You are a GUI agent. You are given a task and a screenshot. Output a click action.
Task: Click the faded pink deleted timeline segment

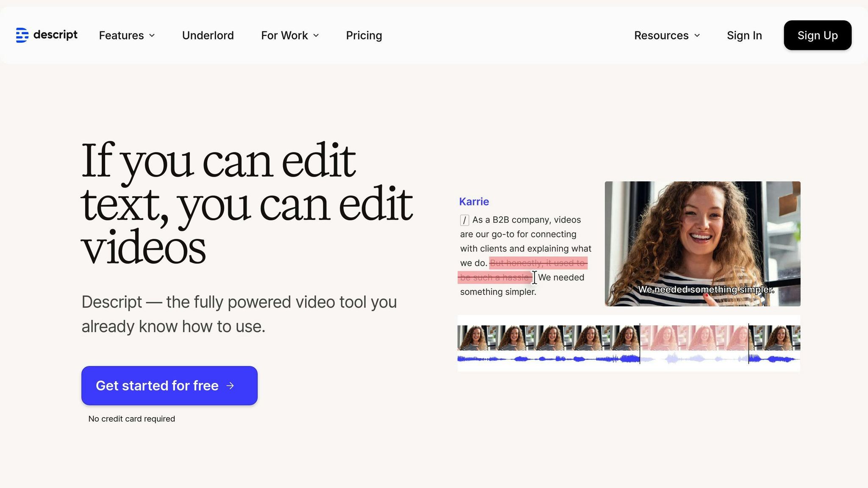coord(694,338)
